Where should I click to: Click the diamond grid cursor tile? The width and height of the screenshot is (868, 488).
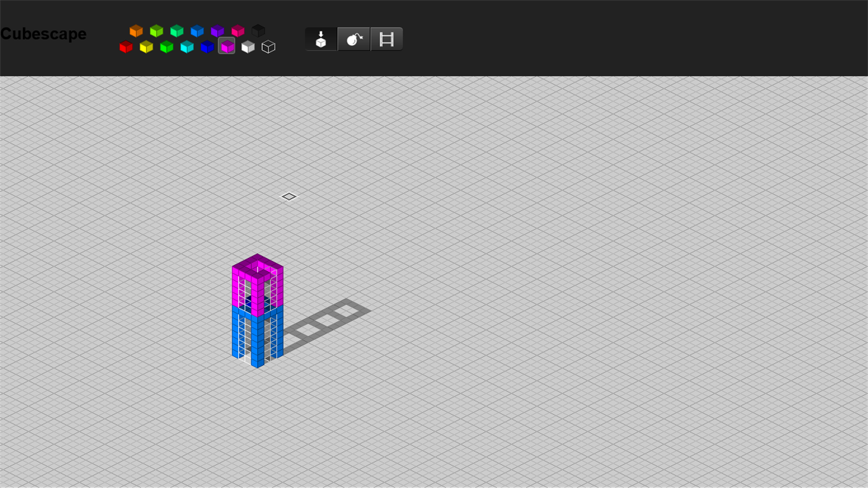pos(289,196)
